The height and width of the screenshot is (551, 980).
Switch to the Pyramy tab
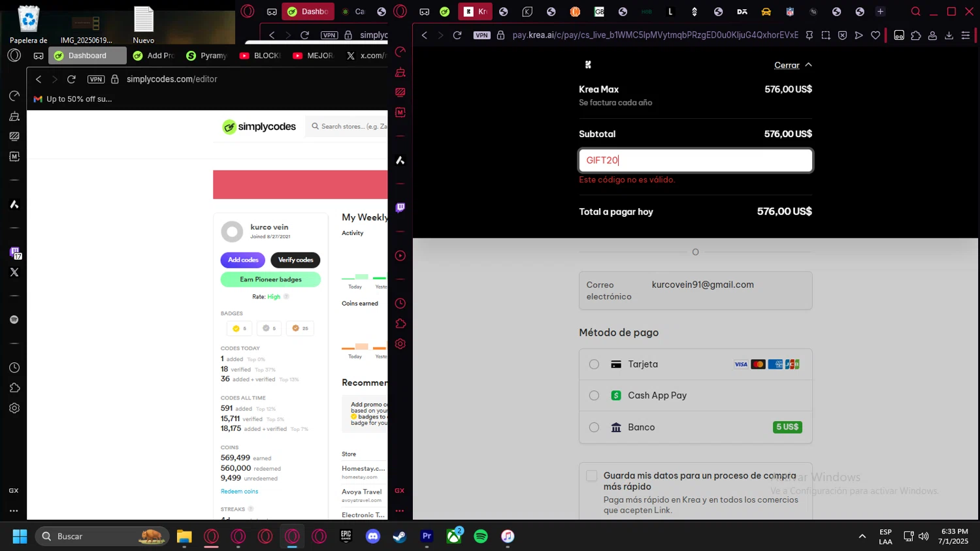[207, 55]
